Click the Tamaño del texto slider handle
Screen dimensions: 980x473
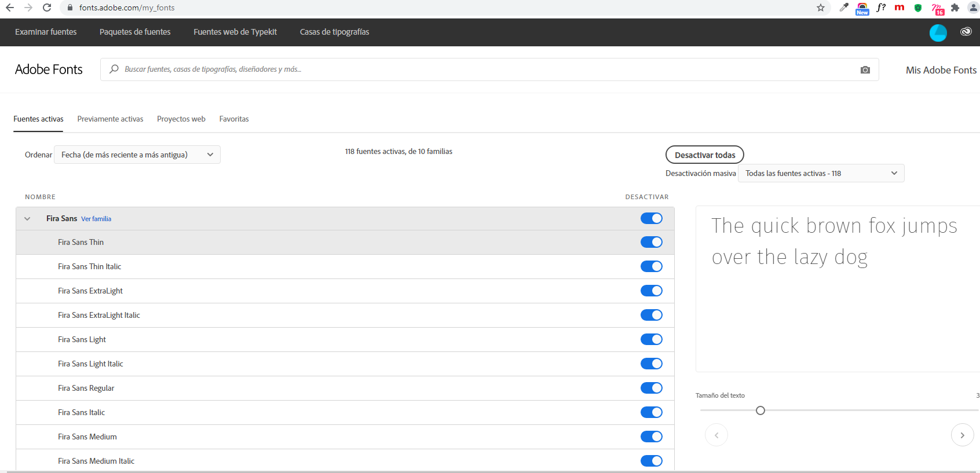click(760, 410)
